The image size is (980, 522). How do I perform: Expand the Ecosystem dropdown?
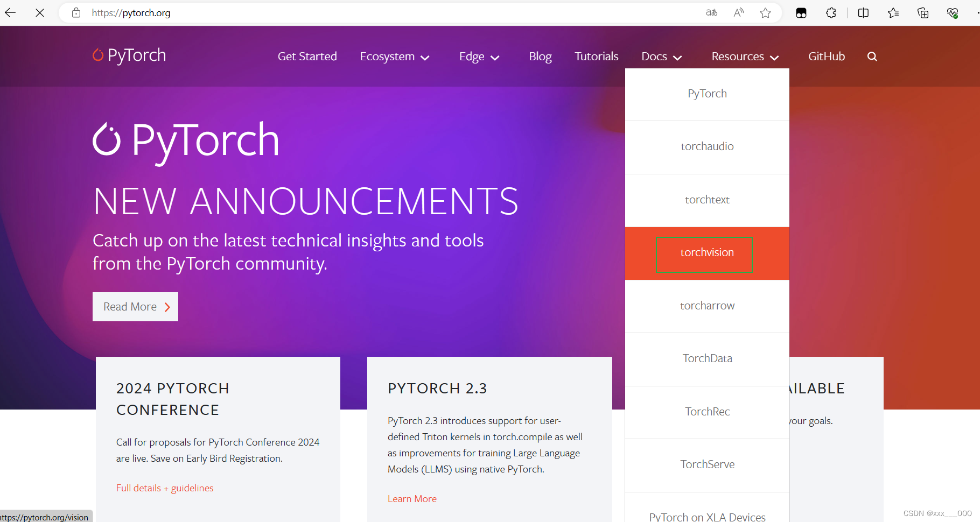coord(395,56)
